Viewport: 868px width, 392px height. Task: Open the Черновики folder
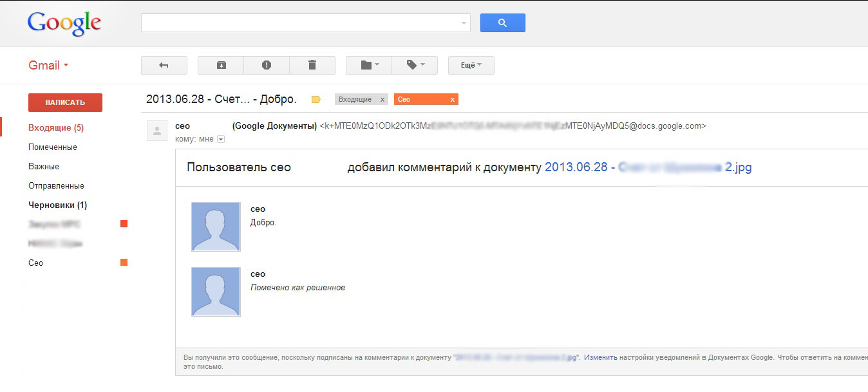59,205
